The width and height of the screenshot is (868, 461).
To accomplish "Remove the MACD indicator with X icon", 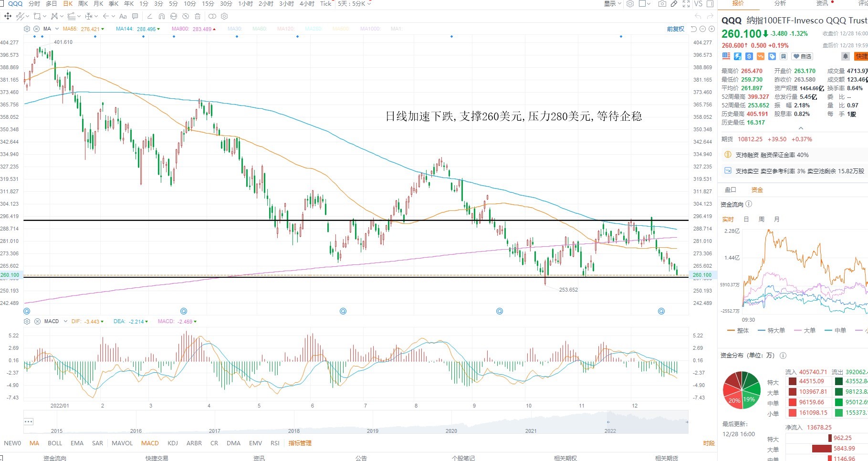I will point(36,321).
